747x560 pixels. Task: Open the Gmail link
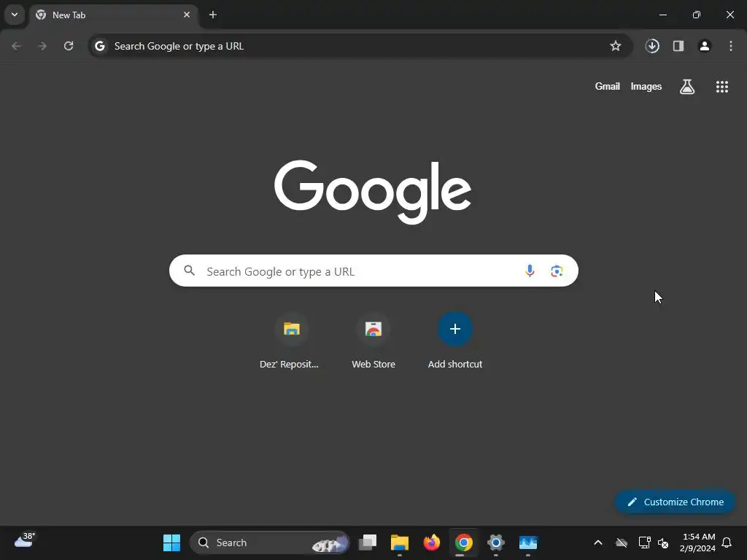pos(608,86)
